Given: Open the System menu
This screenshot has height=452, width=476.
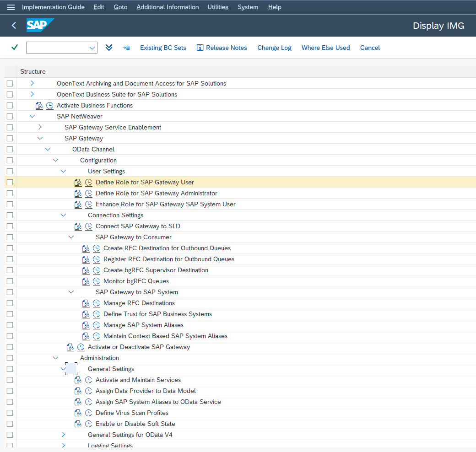Looking at the screenshot, I should [248, 7].
